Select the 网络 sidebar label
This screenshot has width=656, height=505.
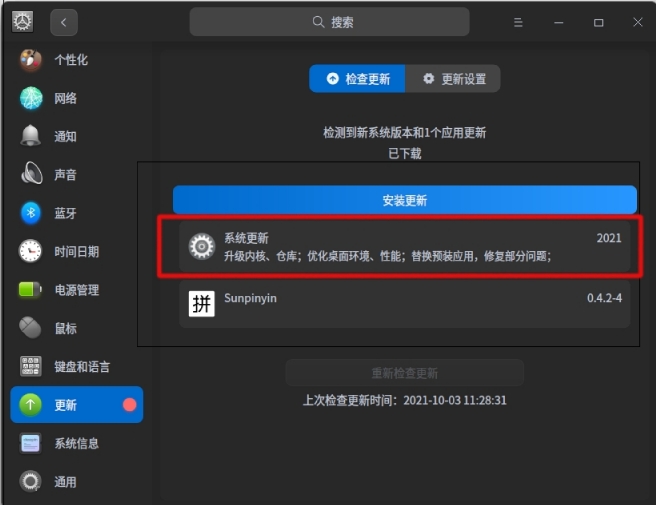(65, 98)
